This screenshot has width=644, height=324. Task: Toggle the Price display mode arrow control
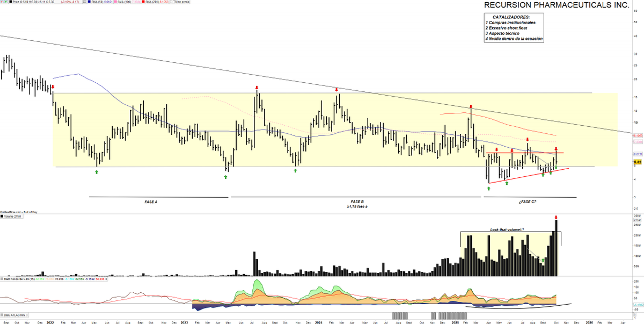pos(6,2)
